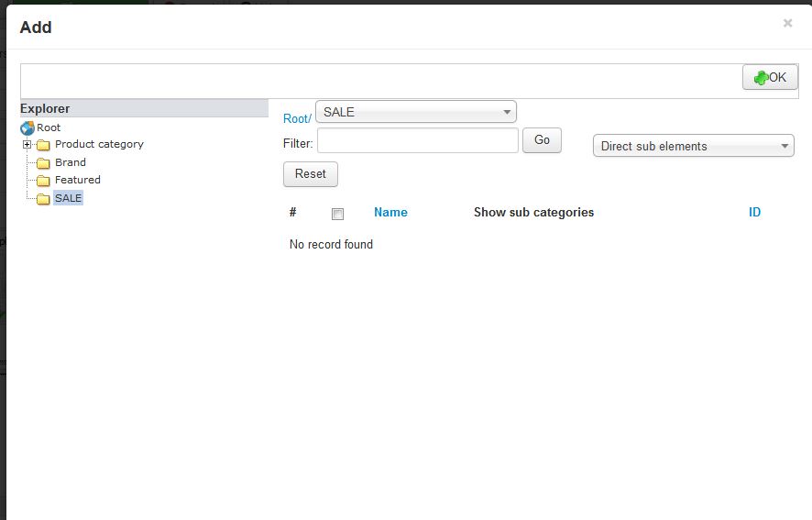The width and height of the screenshot is (812, 520).
Task: Focus the Filter text field
Action: coord(418,140)
